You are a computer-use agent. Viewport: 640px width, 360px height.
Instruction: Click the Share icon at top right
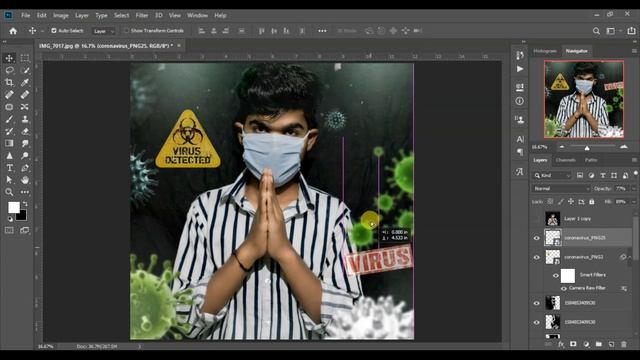(631, 31)
